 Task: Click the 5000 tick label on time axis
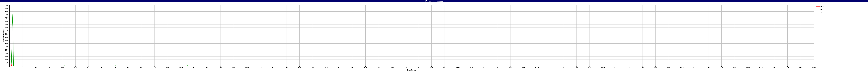[x=669, y=68]
